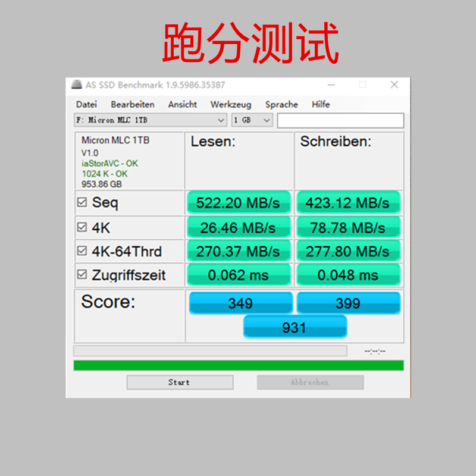
Task: Click the 1024 K - OK alignment status
Action: click(105, 174)
